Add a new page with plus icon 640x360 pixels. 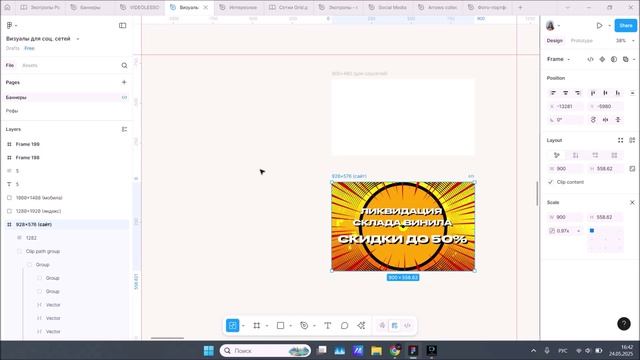point(124,82)
